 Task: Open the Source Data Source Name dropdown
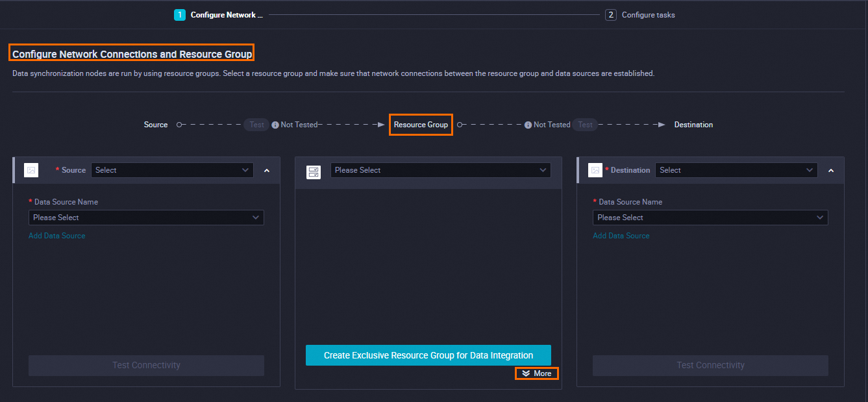(x=146, y=218)
